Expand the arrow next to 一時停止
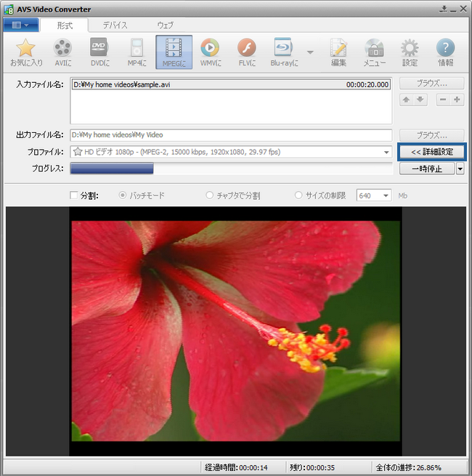This screenshot has height=476, width=472. tap(460, 169)
